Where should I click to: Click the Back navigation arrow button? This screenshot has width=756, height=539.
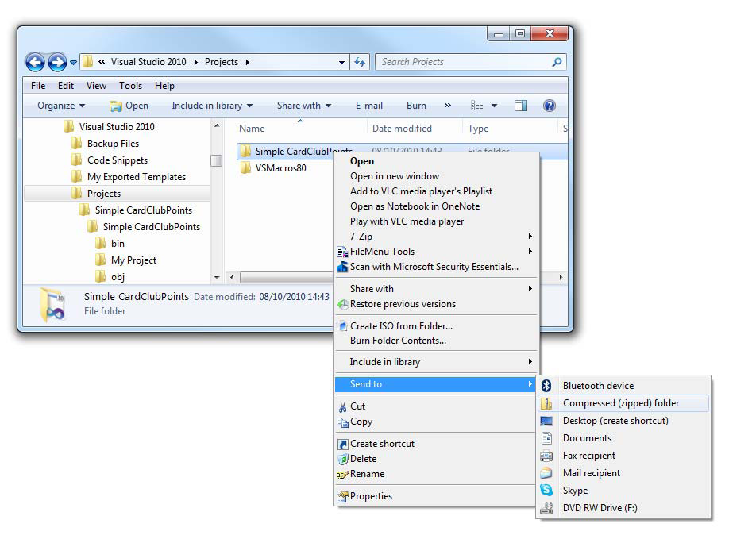click(x=35, y=62)
